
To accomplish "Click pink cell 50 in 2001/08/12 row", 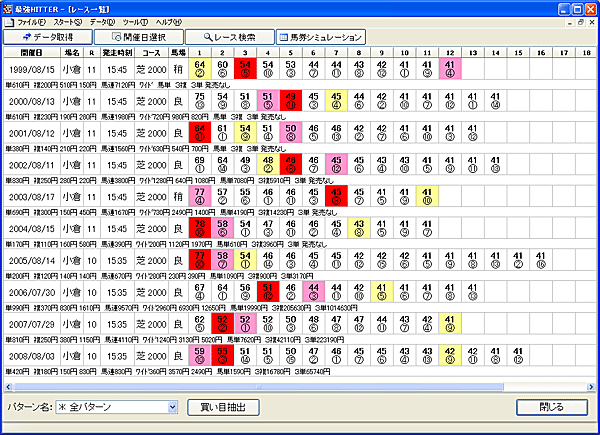I will [x=290, y=132].
